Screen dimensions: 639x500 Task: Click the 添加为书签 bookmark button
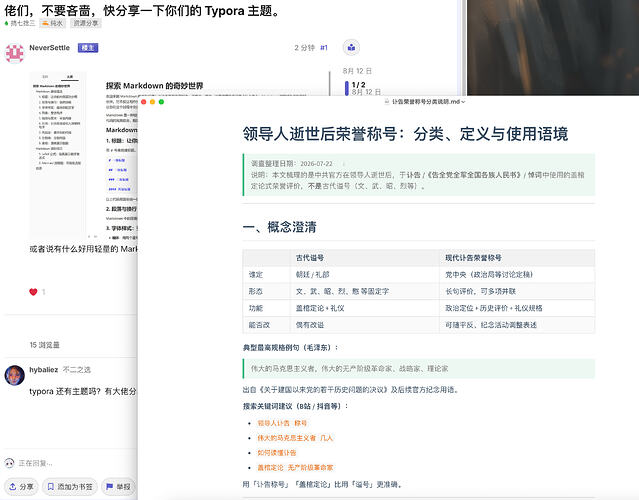click(x=70, y=487)
